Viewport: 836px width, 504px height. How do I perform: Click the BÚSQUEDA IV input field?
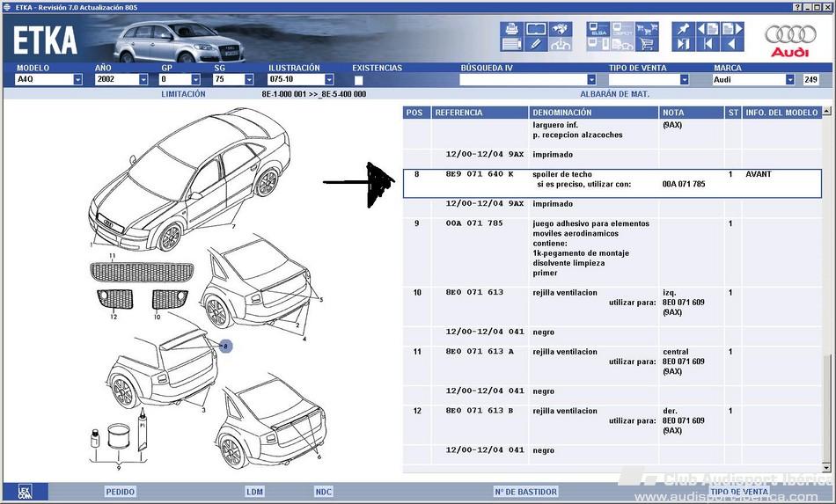pyautogui.click(x=523, y=79)
